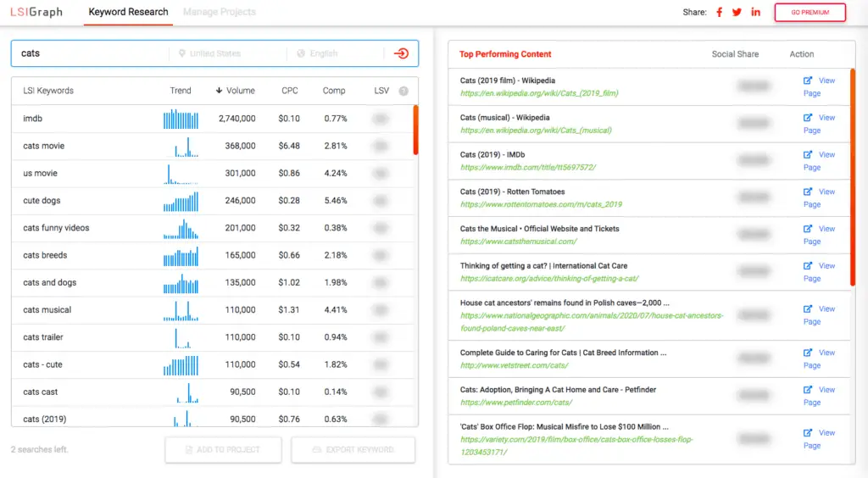Click 'Cats (2019) - Rotten Tomatoes' title
This screenshot has width=868, height=478.
513,192
